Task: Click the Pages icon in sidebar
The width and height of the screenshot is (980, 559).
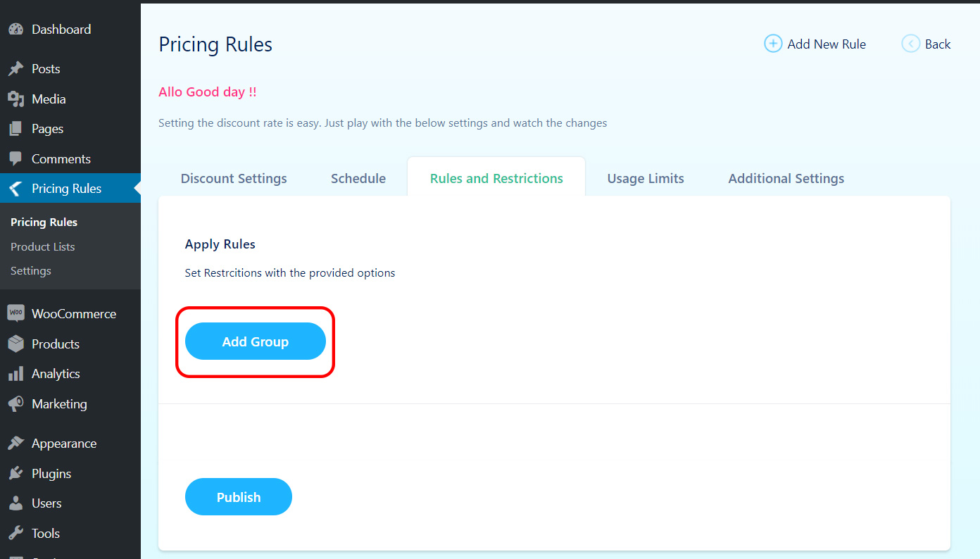Action: [15, 129]
